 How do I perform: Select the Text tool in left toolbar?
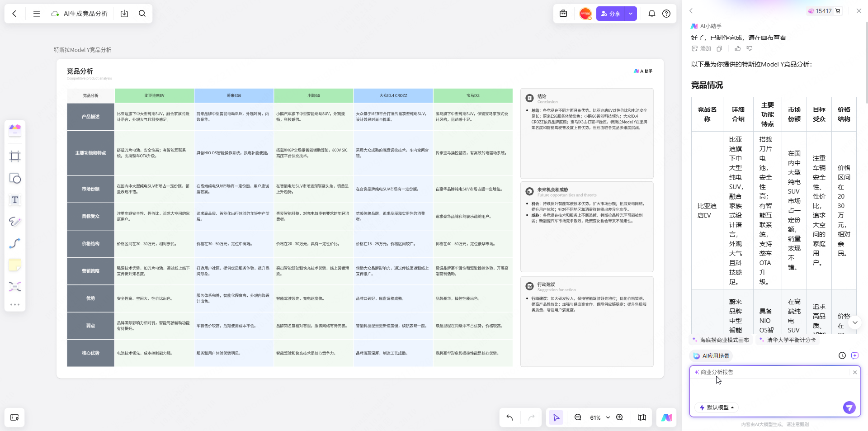(x=15, y=200)
